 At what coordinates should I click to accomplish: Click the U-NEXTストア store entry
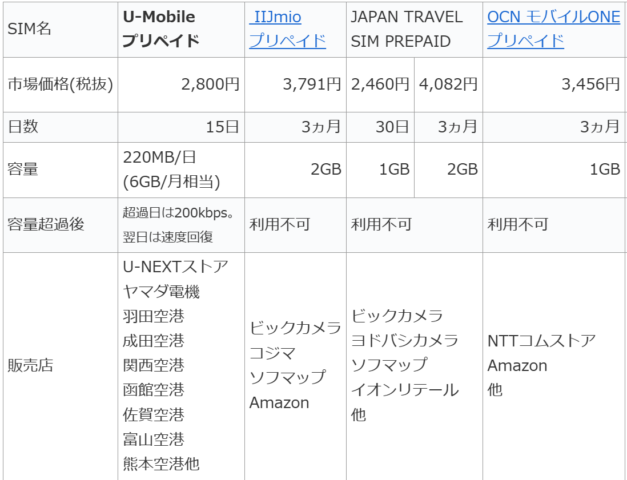coord(176,266)
